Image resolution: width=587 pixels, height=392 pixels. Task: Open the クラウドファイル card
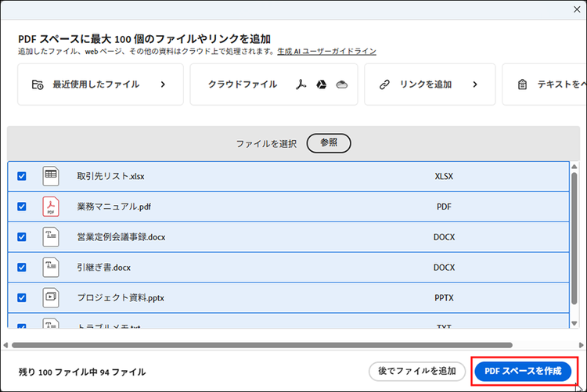(243, 85)
